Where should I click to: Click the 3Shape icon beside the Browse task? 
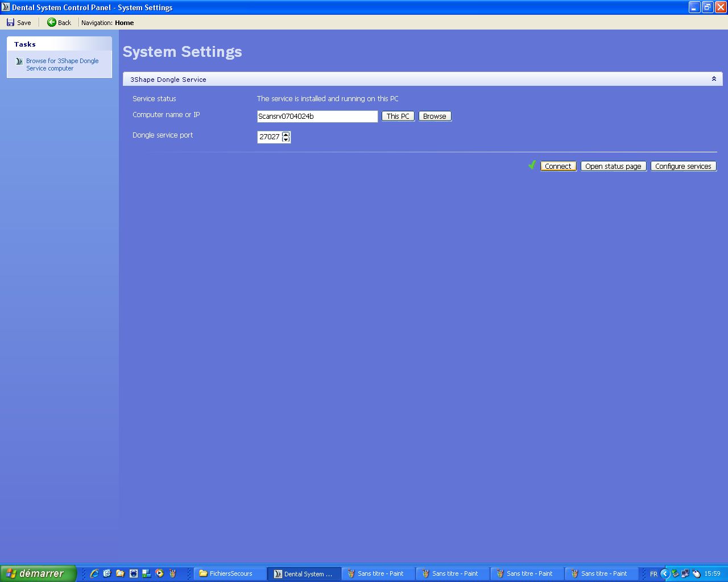tap(19, 61)
